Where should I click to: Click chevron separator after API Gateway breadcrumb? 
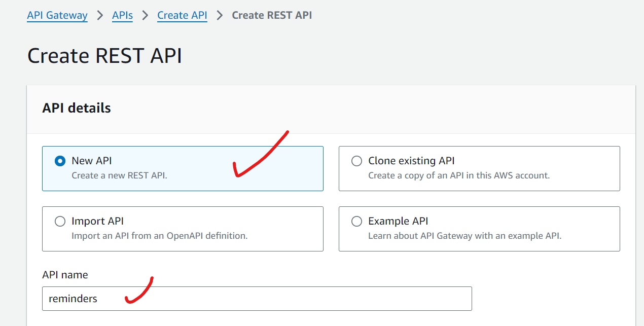(100, 15)
